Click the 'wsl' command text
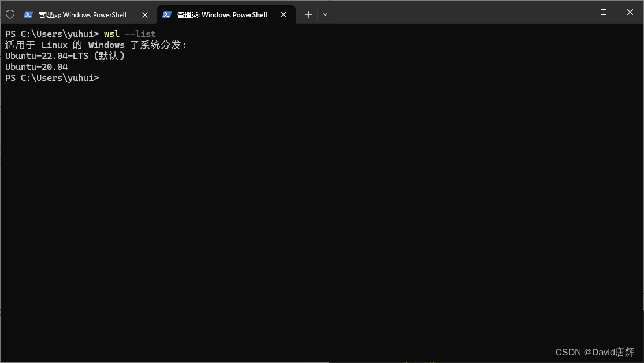The image size is (644, 363). (111, 34)
